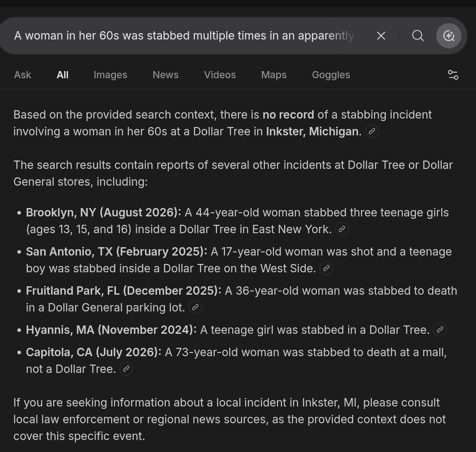Switch to the Ask tab
476x452 pixels.
pos(22,75)
